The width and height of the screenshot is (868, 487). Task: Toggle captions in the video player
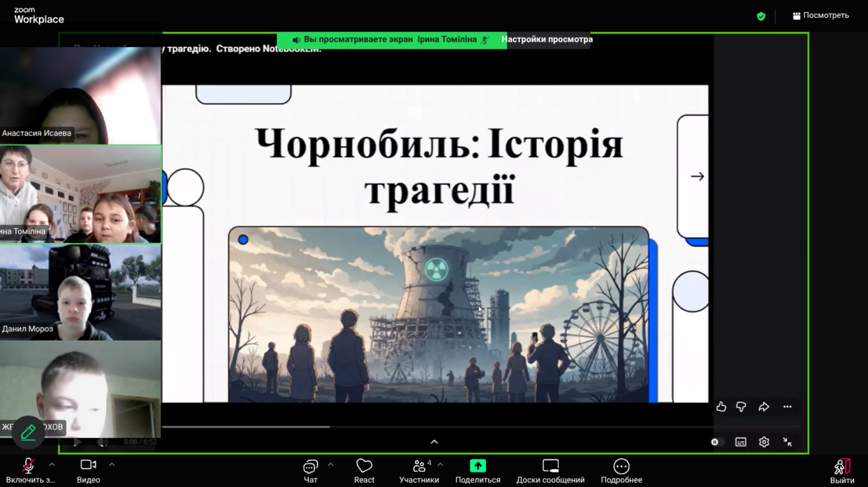click(741, 442)
